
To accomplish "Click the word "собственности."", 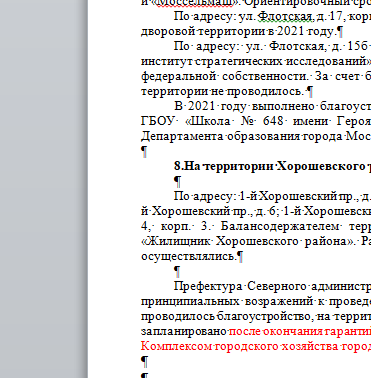I will tap(266, 76).
